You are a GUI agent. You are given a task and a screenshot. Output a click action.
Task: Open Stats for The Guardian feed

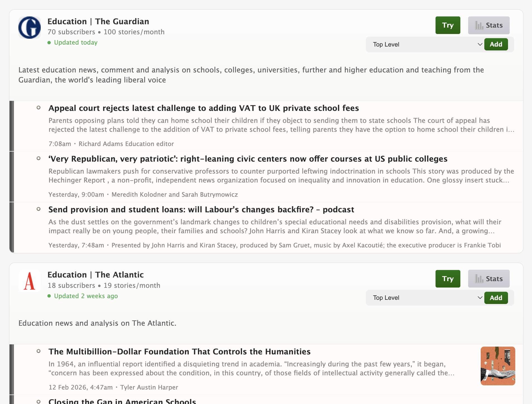coord(489,25)
